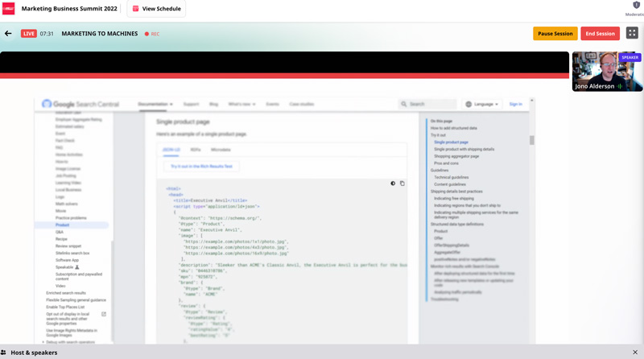Jump to Single product with shipping details
Screen dimensions: 644x359
[x=464, y=149]
